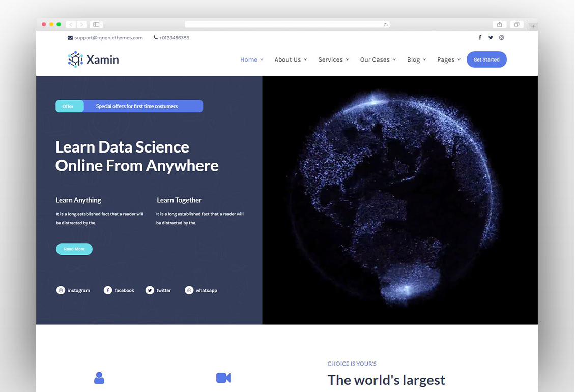Click the Learn Together heading
This screenshot has width=575, height=392.
[179, 200]
